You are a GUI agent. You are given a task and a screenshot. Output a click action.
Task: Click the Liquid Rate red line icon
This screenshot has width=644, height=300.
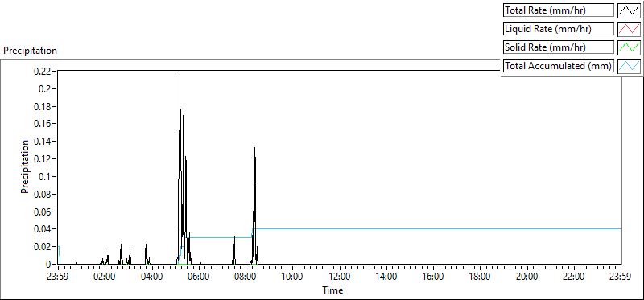[x=629, y=29]
